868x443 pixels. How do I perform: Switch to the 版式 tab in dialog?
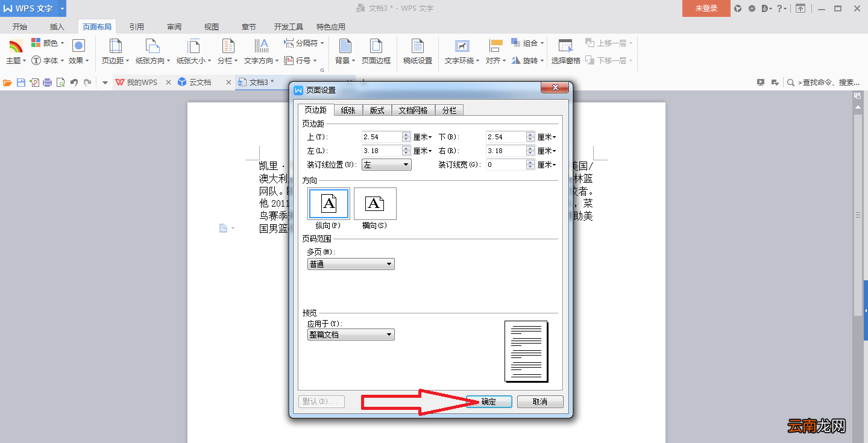pos(377,110)
